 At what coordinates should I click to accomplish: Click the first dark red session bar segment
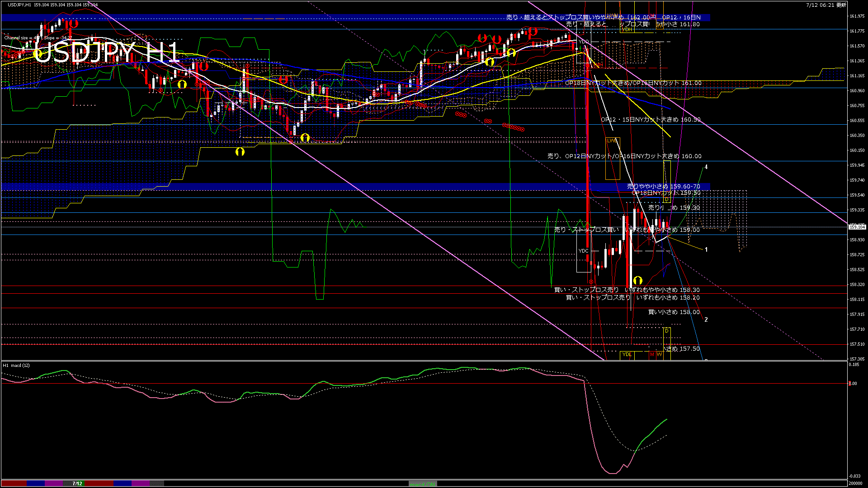click(14, 483)
